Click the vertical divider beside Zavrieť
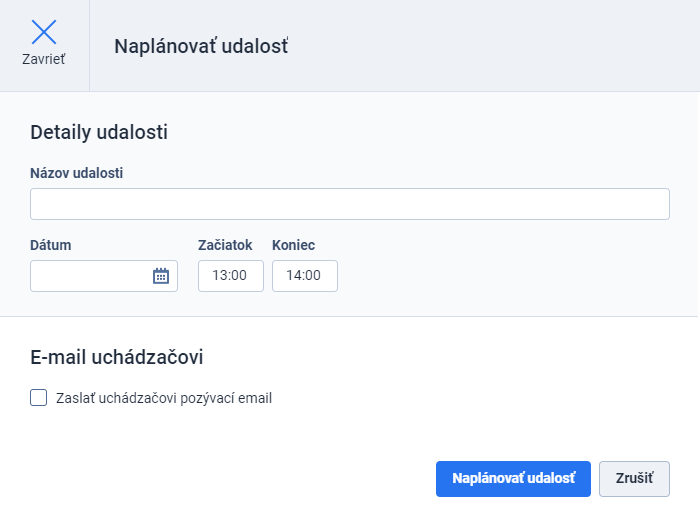Image resolution: width=700 pixels, height=518 pixels. point(89,46)
